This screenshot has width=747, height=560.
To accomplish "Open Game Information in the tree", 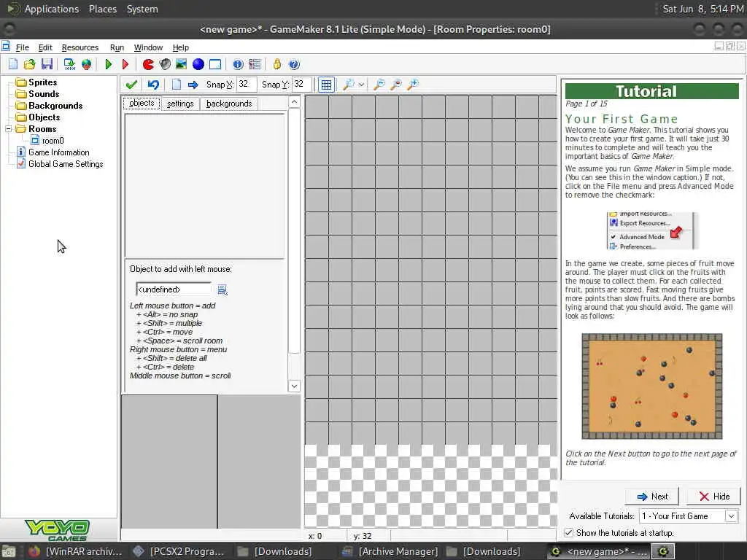I will [x=58, y=152].
